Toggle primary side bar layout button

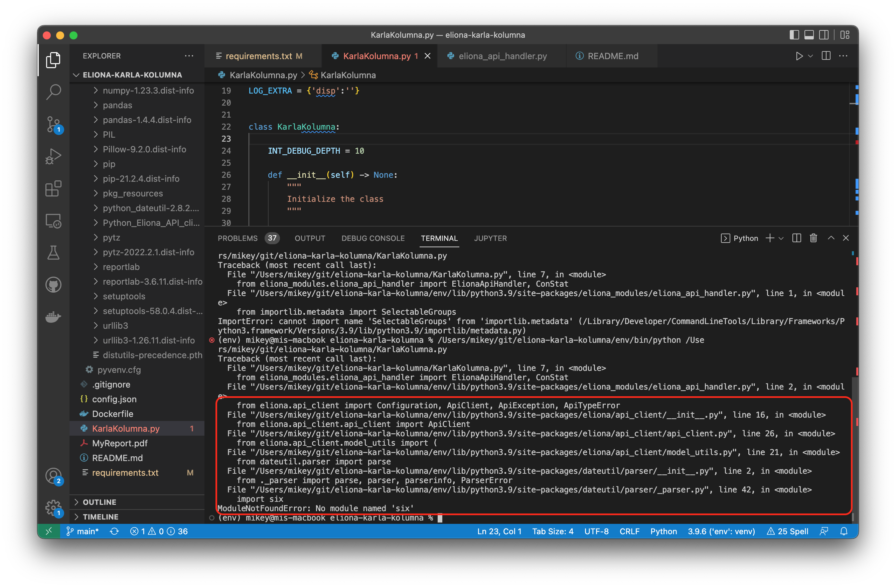[x=794, y=35]
